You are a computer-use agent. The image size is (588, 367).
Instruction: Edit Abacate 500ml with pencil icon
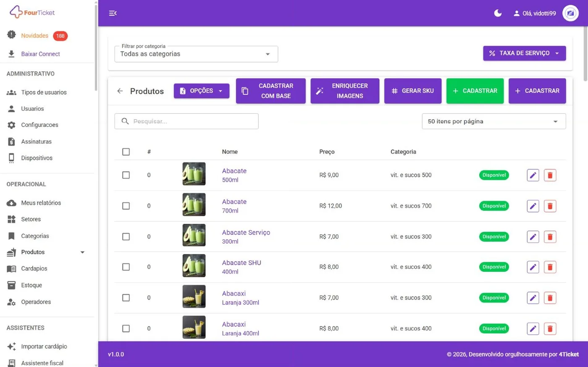(x=533, y=175)
